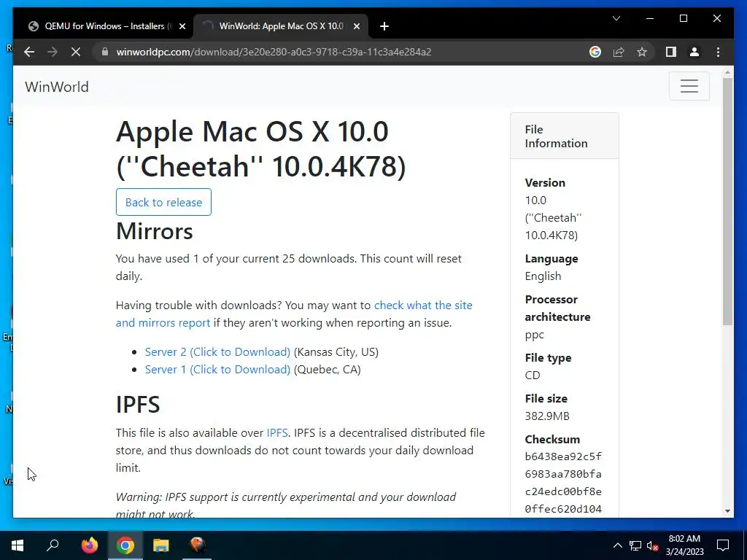
Task: Open the Windows Start menu
Action: pos(18,545)
